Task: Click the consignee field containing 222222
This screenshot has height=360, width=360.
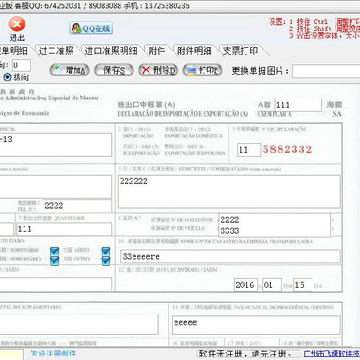Action: pyautogui.click(x=229, y=191)
